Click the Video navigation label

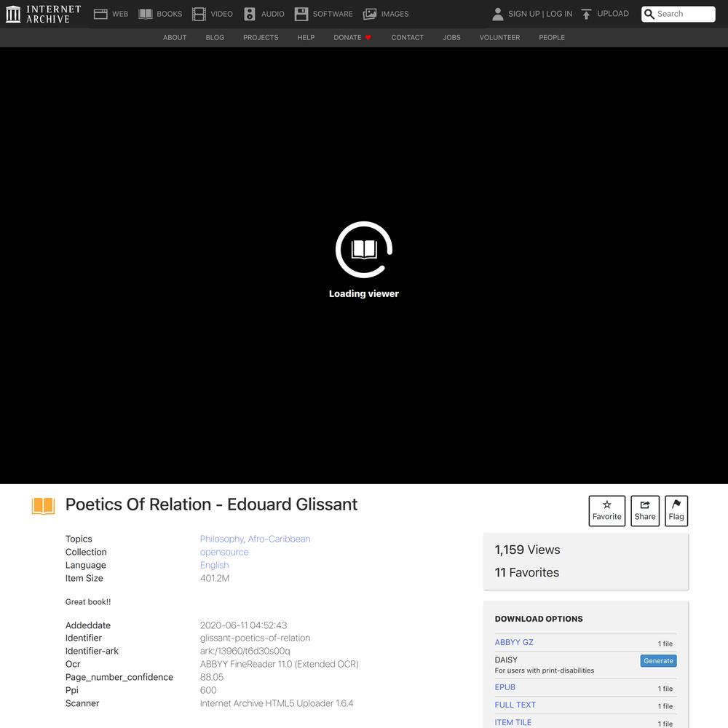[x=221, y=14]
